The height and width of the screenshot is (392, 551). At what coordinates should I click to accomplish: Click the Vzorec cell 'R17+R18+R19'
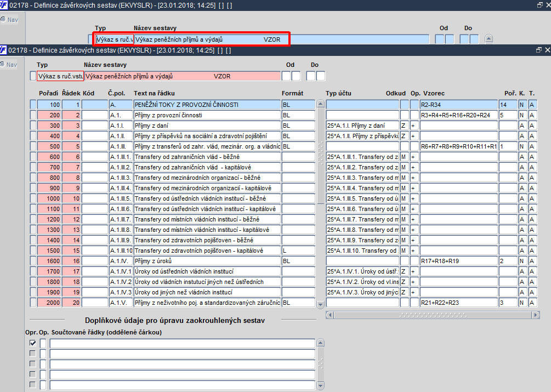[458, 261]
